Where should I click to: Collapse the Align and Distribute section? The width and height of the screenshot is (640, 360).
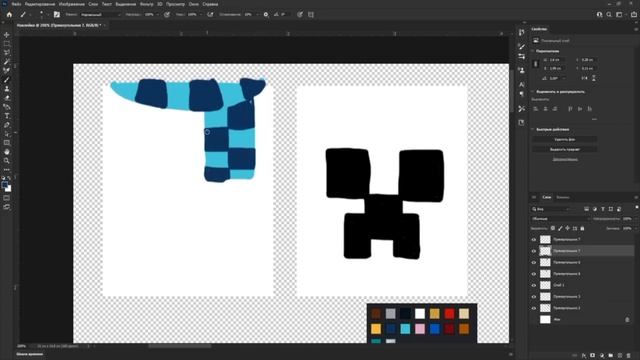point(533,92)
